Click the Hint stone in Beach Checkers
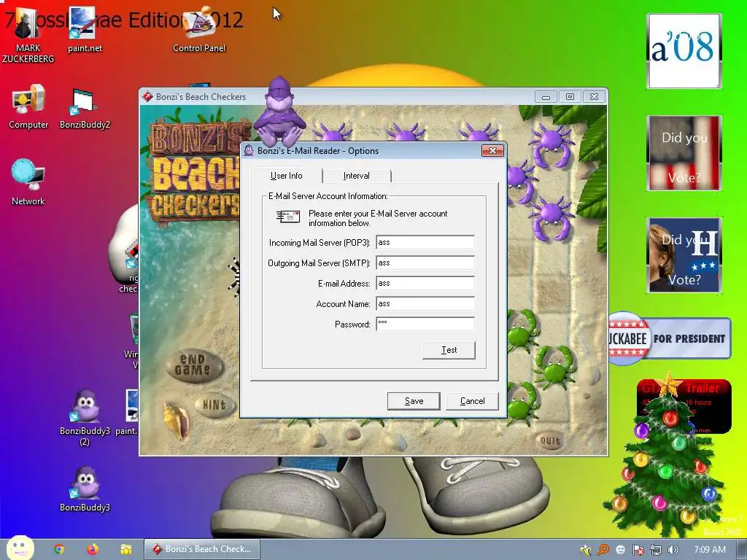The height and width of the screenshot is (560, 747). (x=214, y=405)
